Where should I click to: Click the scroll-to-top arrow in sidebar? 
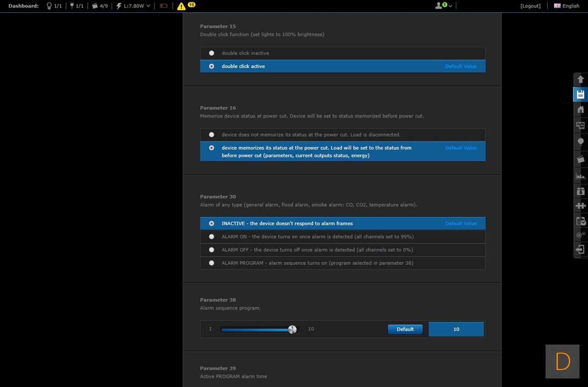(x=580, y=80)
